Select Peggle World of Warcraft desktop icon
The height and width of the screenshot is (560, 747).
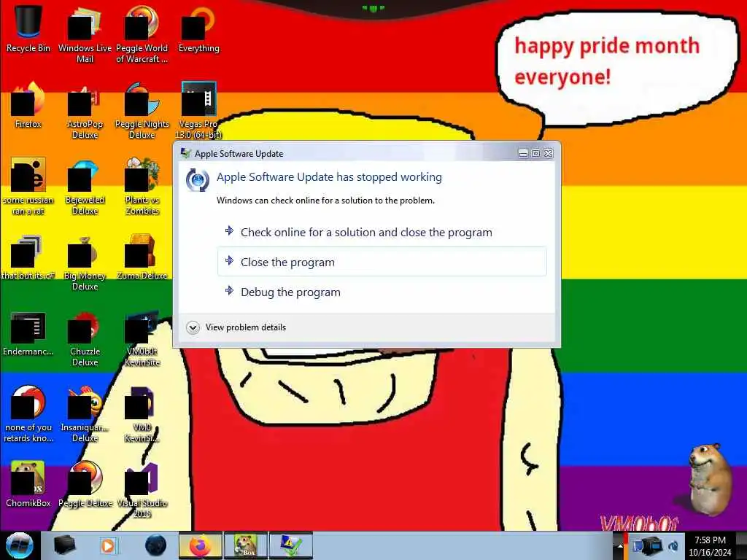(x=142, y=34)
